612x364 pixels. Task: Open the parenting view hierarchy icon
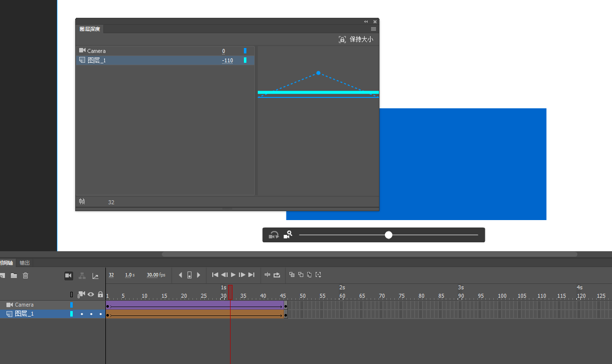point(82,276)
